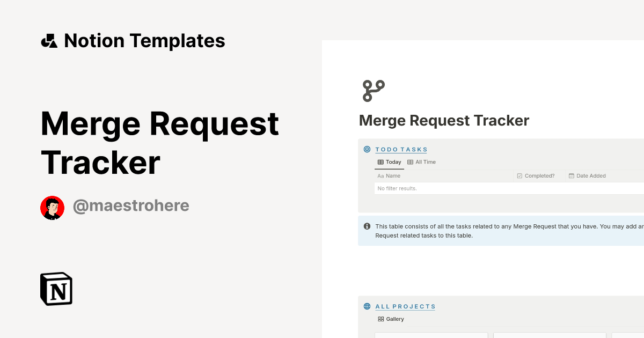Open the Date Added column options

click(x=592, y=175)
